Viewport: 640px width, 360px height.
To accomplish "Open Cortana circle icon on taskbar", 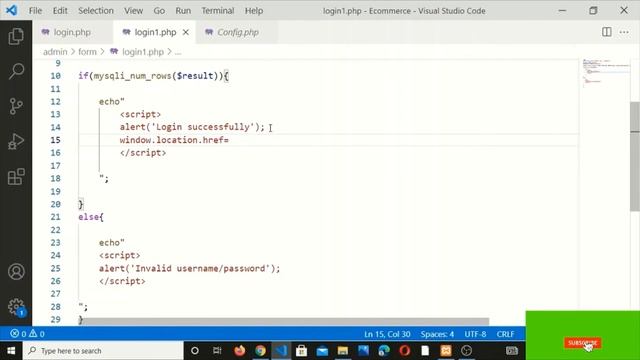I will pyautogui.click(x=195, y=351).
